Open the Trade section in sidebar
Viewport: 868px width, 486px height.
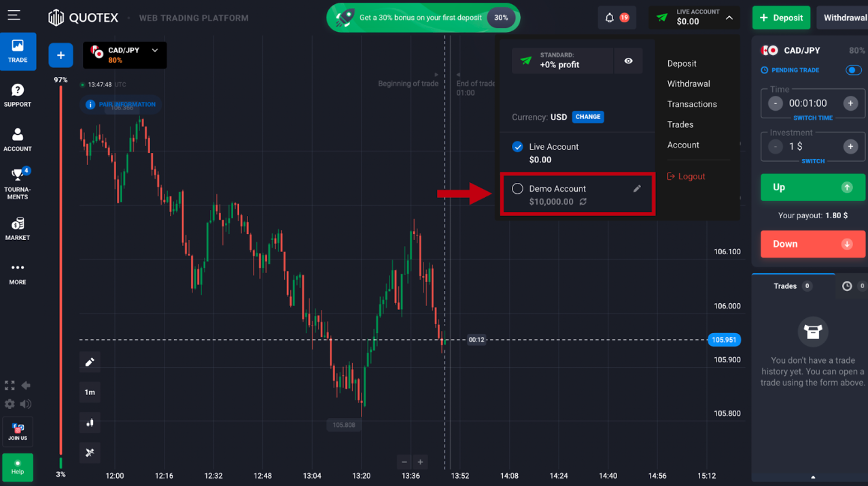pos(18,52)
